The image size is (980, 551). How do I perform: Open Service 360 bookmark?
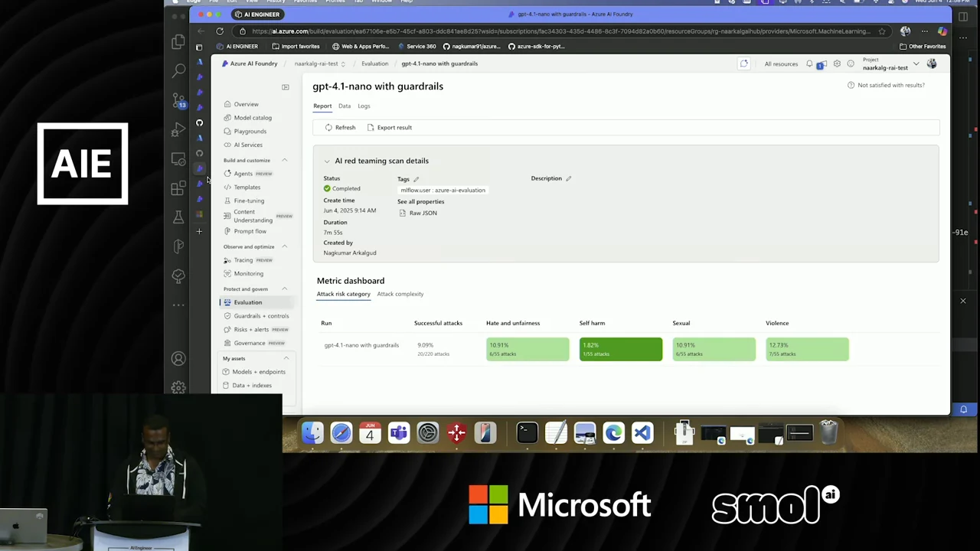point(417,47)
